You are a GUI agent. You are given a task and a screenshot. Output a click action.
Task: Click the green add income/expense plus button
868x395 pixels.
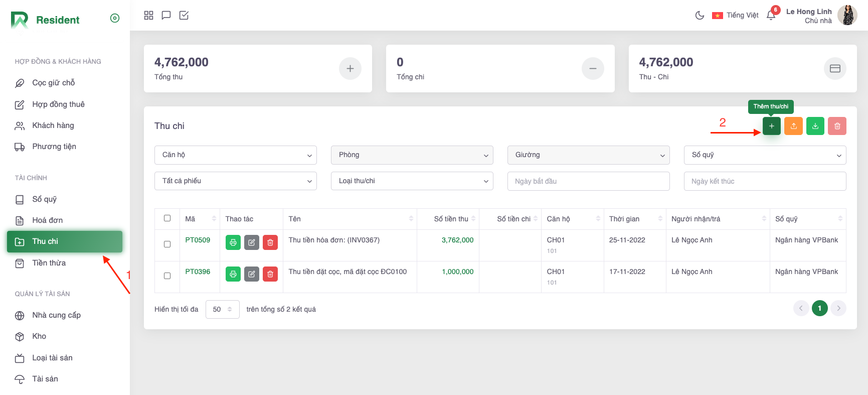point(771,126)
